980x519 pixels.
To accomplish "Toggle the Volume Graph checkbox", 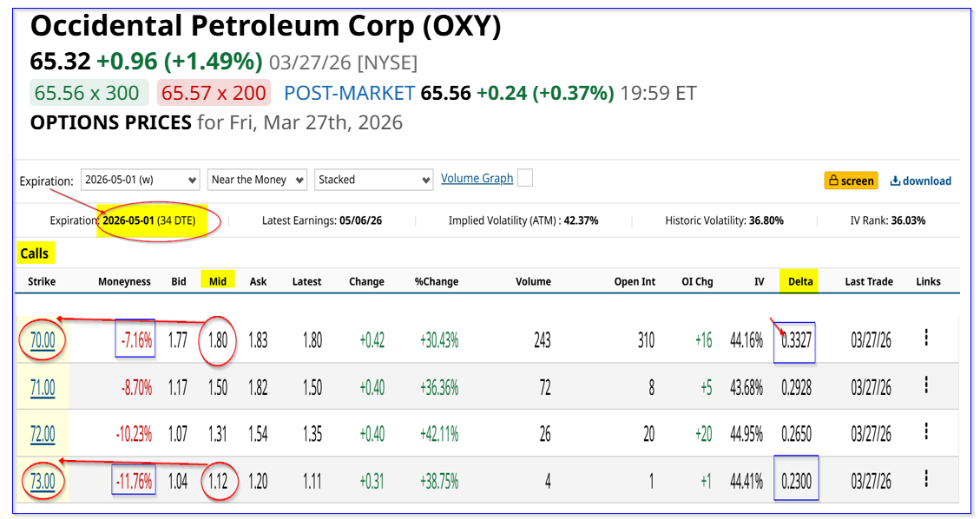I will coord(524,179).
